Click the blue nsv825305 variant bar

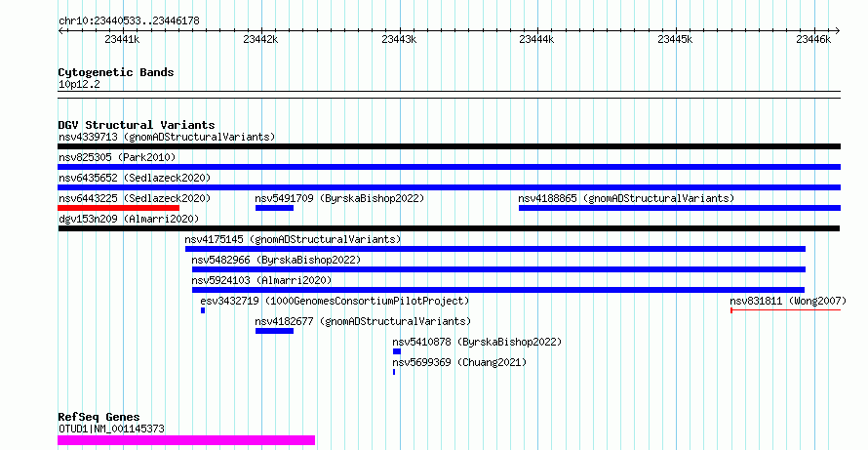(449, 167)
